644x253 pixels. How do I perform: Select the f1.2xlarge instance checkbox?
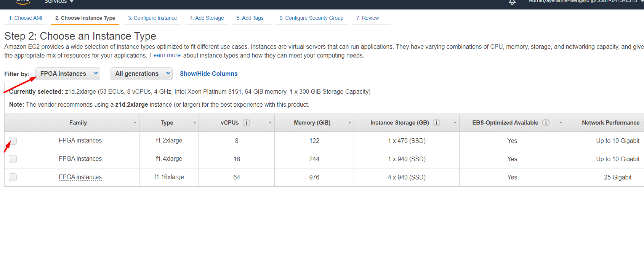(x=13, y=141)
